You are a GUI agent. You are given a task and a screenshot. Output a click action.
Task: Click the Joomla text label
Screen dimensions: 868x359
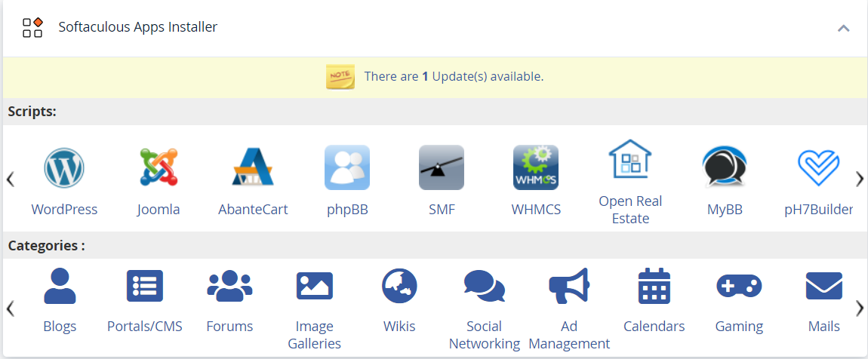click(x=159, y=210)
